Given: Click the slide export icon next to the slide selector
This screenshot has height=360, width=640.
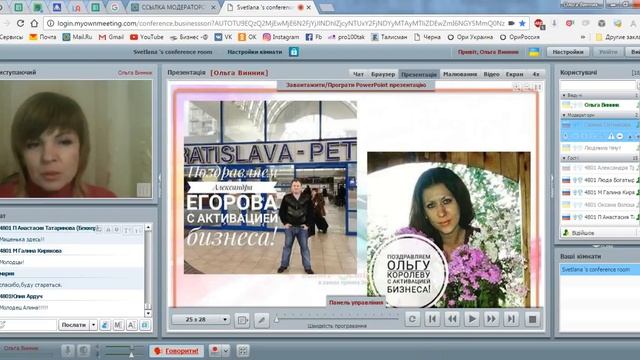Looking at the screenshot, I should coord(242,320).
